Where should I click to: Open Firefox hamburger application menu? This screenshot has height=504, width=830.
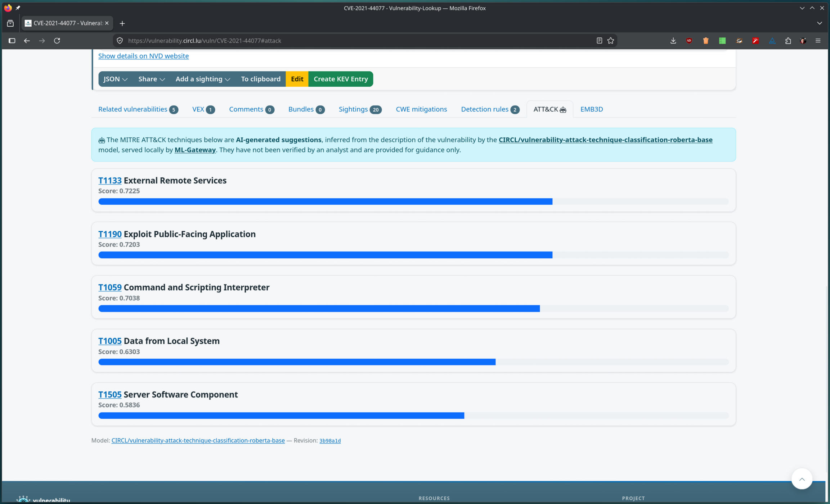click(x=818, y=41)
